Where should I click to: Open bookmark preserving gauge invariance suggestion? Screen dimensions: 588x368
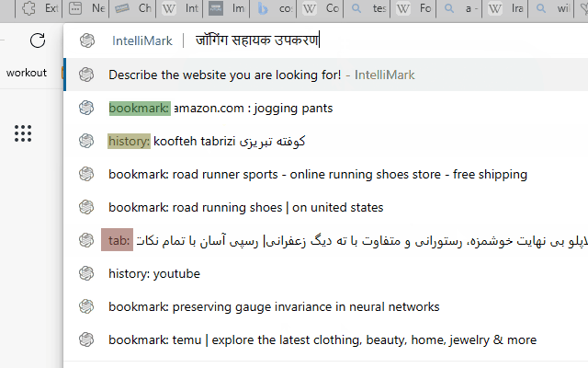[326, 306]
